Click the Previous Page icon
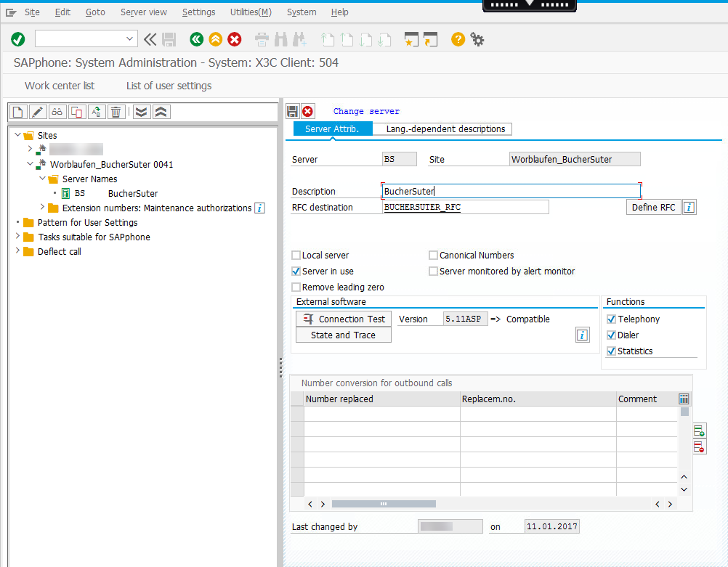This screenshot has height=567, width=728. [347, 39]
